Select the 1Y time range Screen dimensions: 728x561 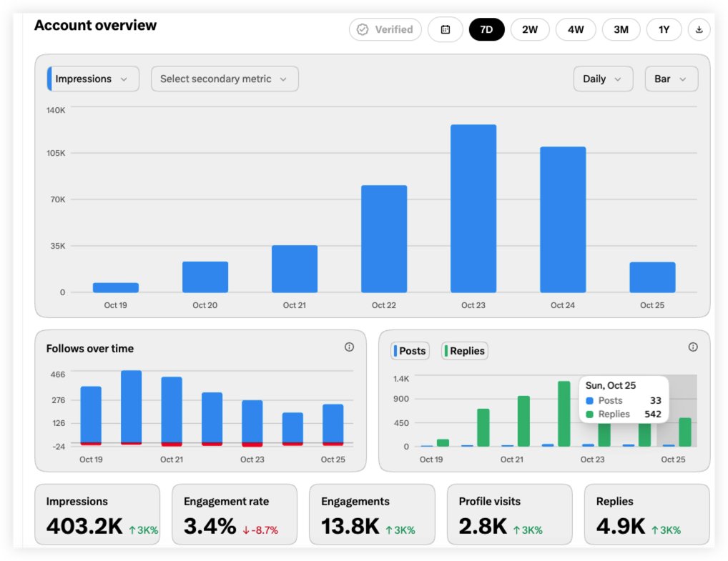(664, 30)
